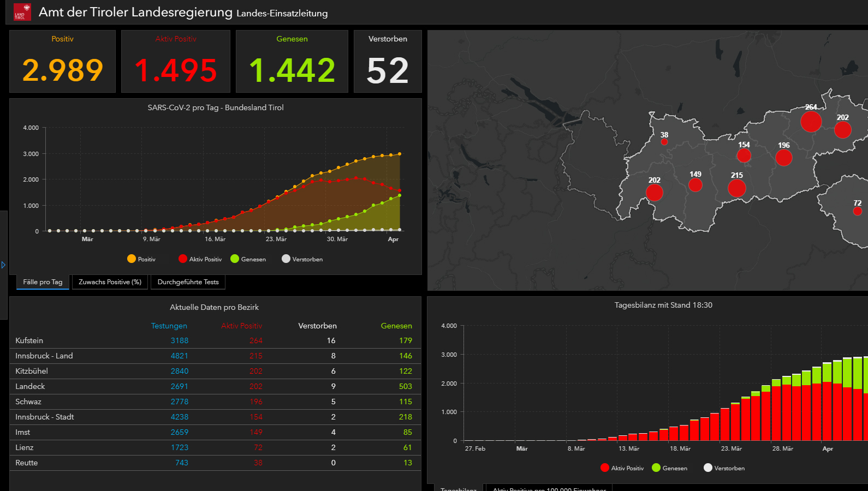Toggle the Genesen series in line chart legend

(248, 259)
